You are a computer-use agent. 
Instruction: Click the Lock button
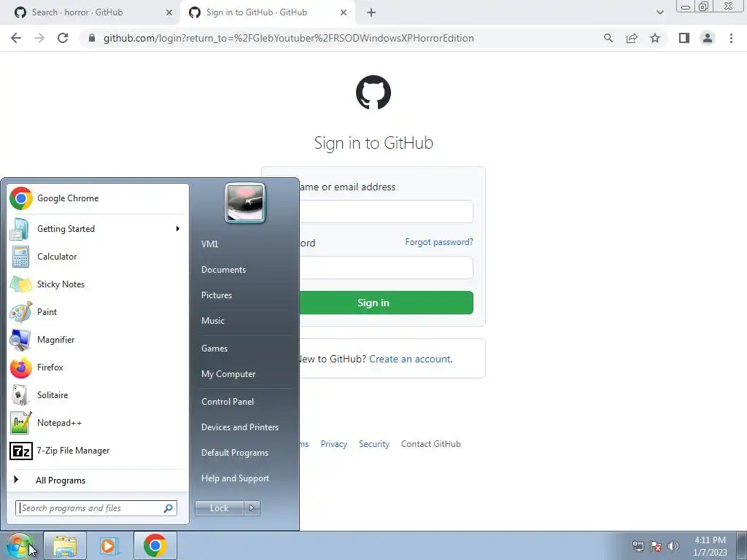[219, 508]
